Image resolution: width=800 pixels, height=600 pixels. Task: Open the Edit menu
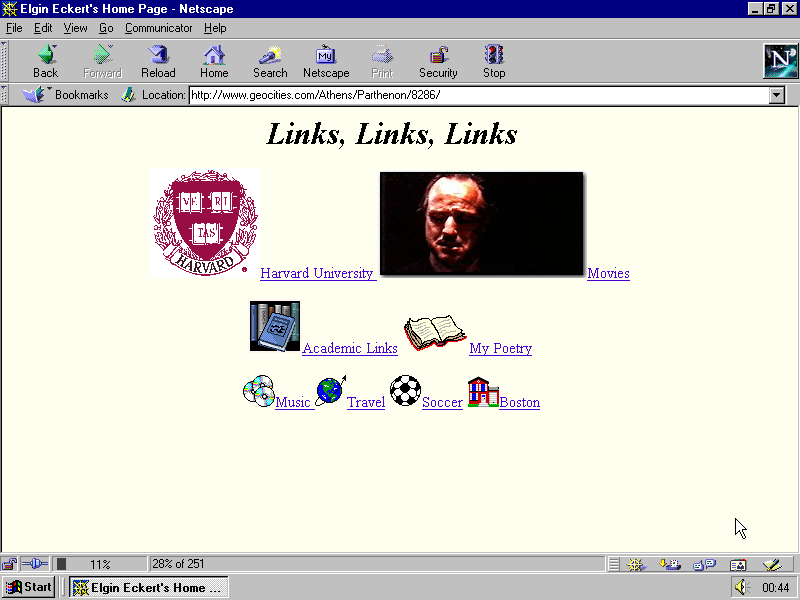tap(43, 28)
